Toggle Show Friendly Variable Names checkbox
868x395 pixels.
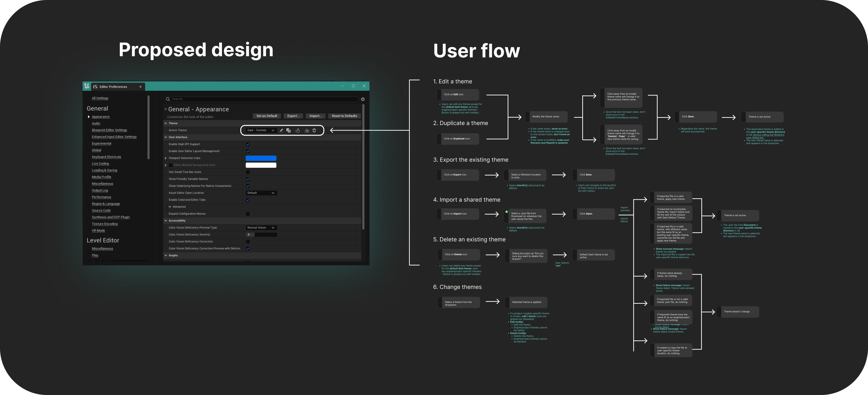click(248, 179)
